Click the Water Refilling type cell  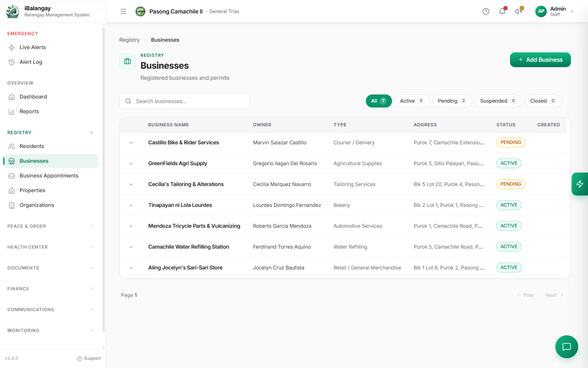[x=350, y=247]
